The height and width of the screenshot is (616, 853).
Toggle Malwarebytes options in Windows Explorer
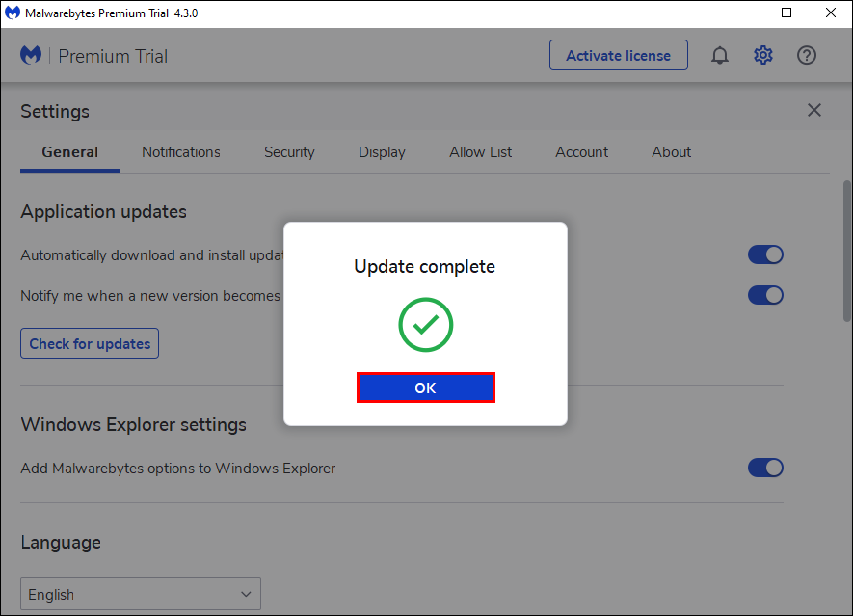tap(765, 468)
